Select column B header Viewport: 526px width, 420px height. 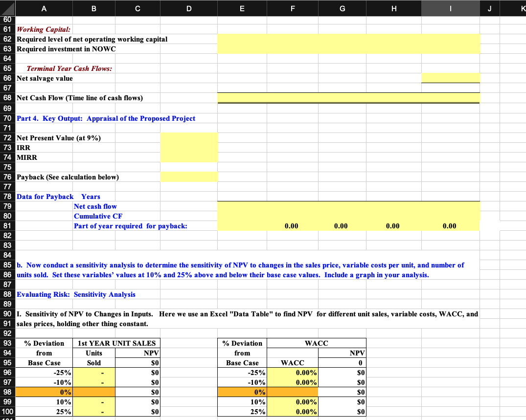tap(94, 8)
